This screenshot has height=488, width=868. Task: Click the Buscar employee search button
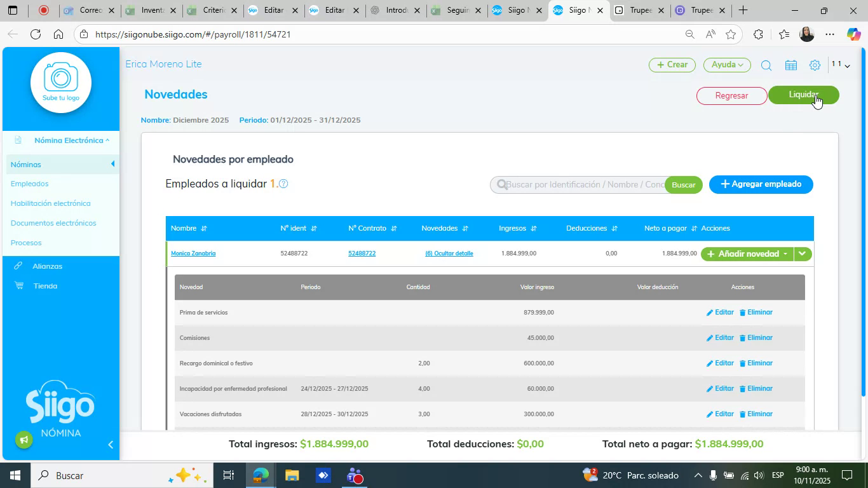683,185
